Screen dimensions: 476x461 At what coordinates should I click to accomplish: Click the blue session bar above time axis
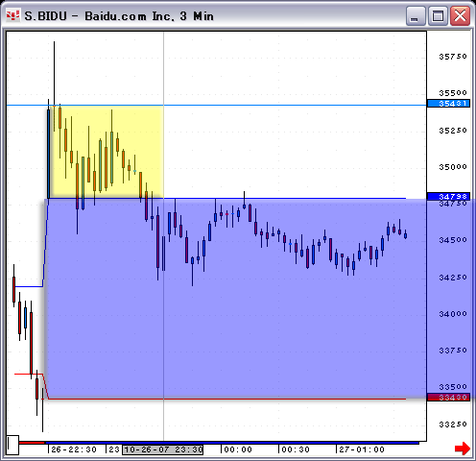point(232,443)
